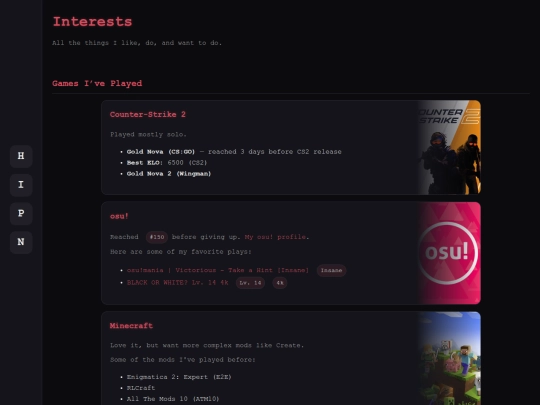The width and height of the screenshot is (540, 405).
Task: Click the 'Gold Nova (CS:GO)' list item
Action: [234, 152]
